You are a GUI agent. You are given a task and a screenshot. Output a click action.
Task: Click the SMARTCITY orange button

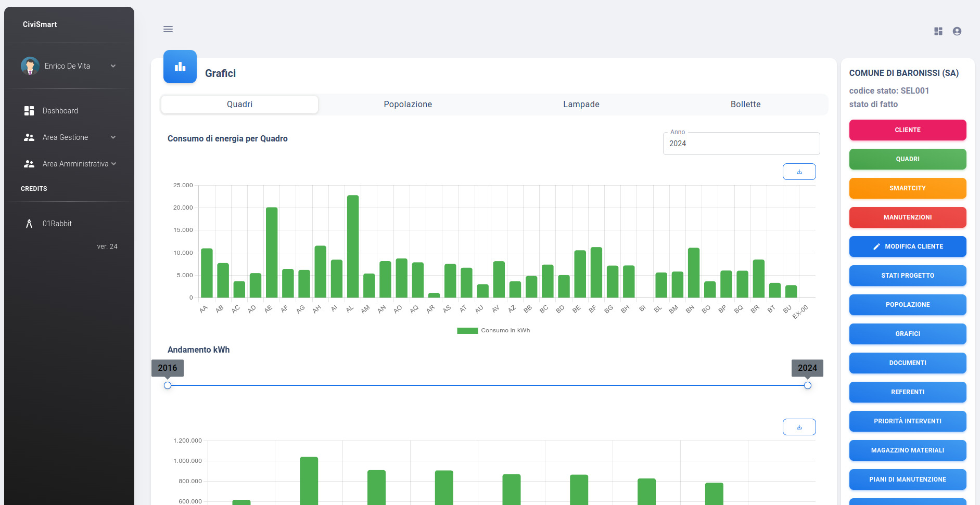coord(908,188)
